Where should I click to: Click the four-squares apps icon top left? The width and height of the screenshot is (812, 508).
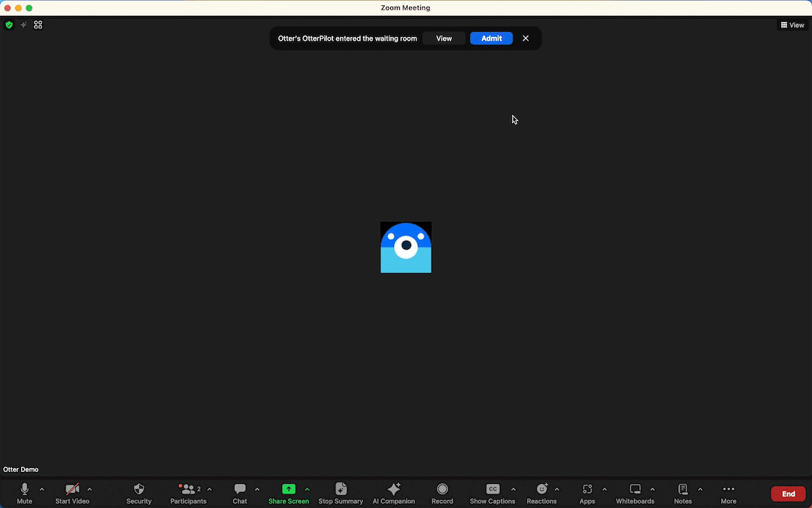pos(38,24)
